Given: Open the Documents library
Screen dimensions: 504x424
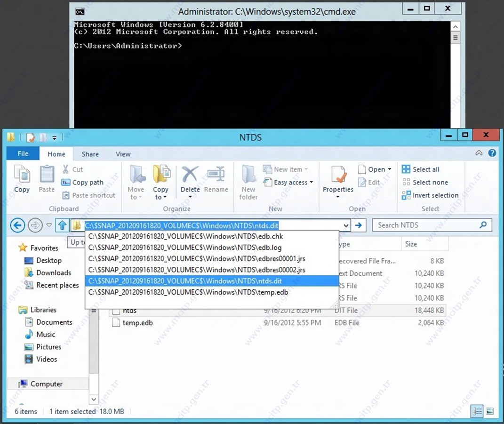Looking at the screenshot, I should (x=49, y=322).
